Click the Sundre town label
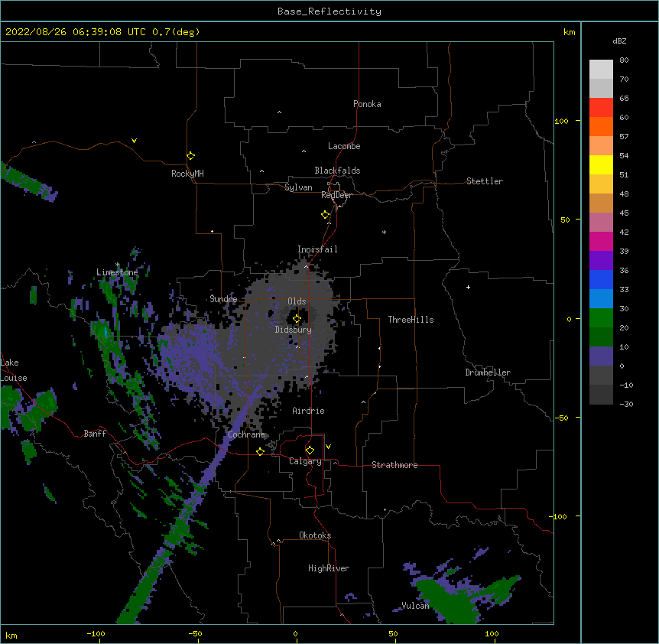Viewport: 659px width, 644px height. [223, 299]
